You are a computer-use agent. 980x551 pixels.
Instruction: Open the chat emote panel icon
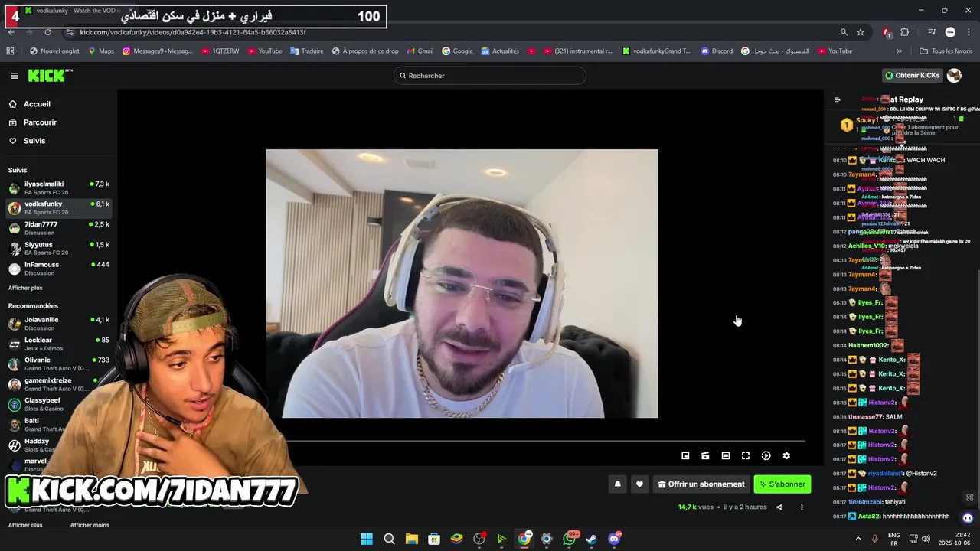pos(969,497)
